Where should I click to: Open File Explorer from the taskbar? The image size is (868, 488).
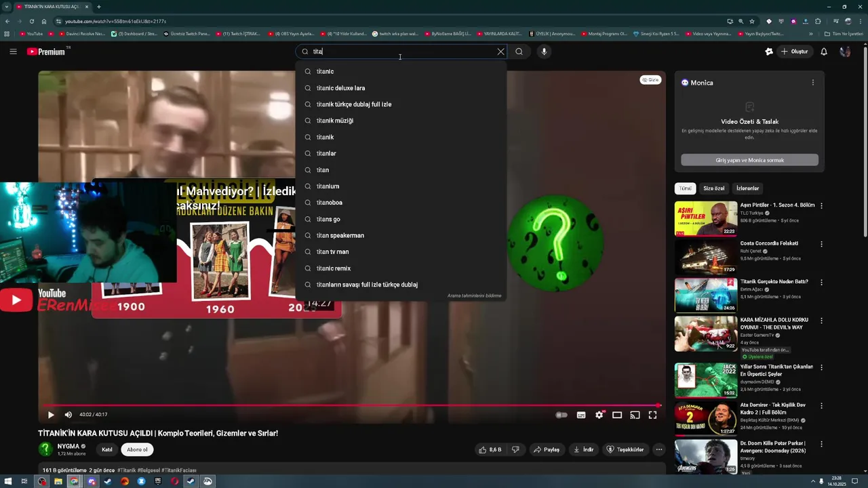[58, 481]
